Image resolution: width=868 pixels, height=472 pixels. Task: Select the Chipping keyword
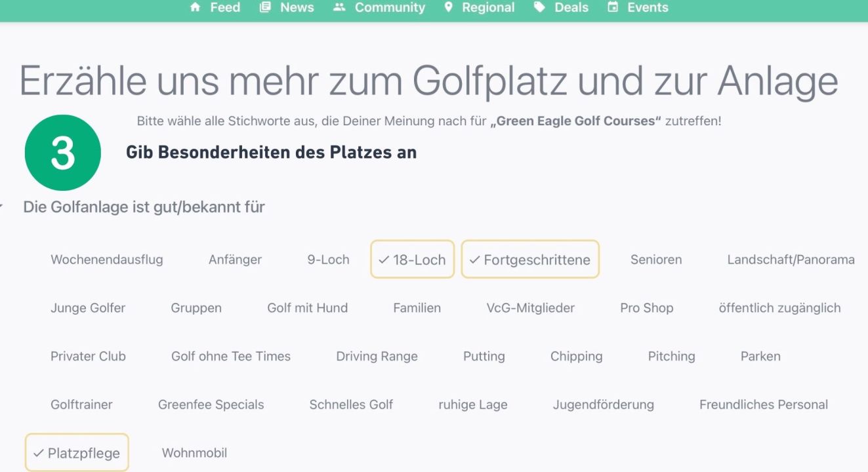pyautogui.click(x=577, y=357)
